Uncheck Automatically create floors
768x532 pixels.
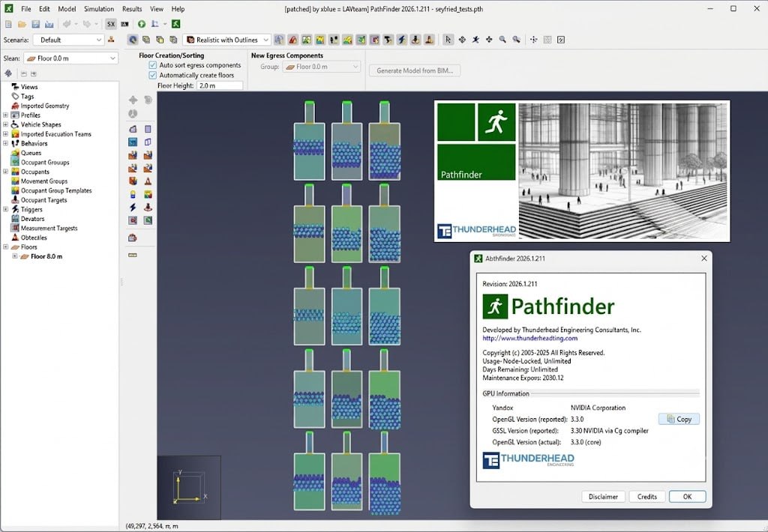152,76
